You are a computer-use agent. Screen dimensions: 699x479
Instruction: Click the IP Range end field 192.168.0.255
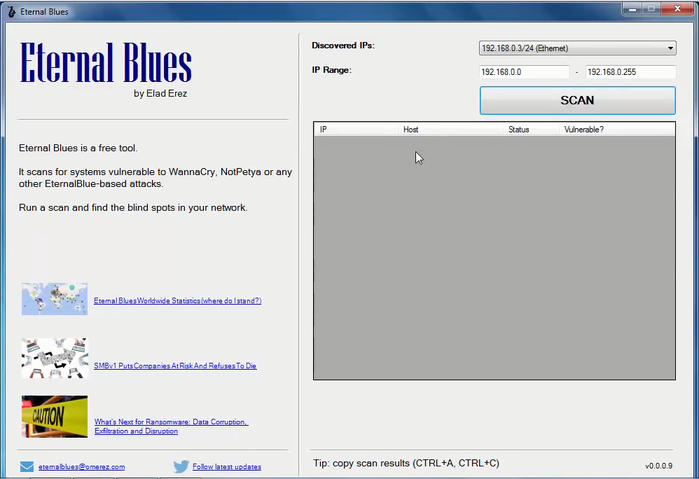tap(631, 72)
